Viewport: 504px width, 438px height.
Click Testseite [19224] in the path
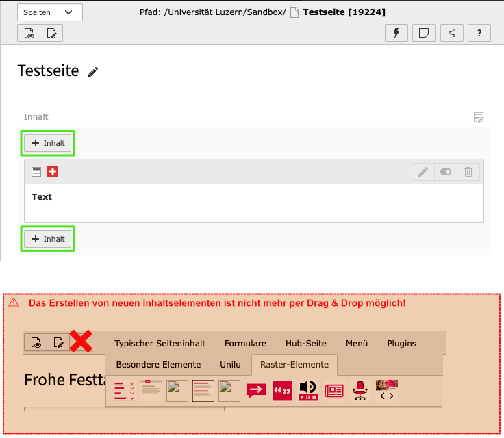[344, 12]
